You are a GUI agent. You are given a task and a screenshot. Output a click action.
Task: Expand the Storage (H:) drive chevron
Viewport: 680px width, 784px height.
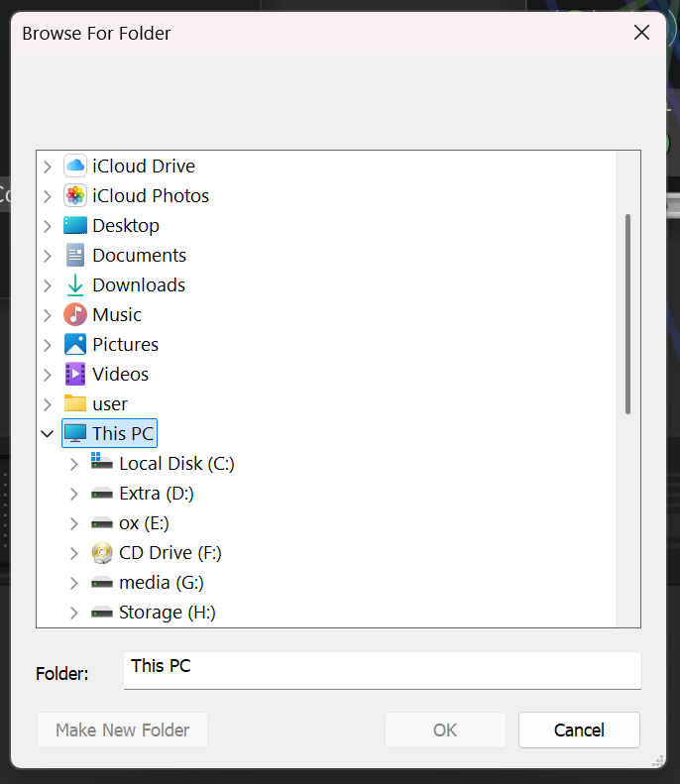[74, 613]
